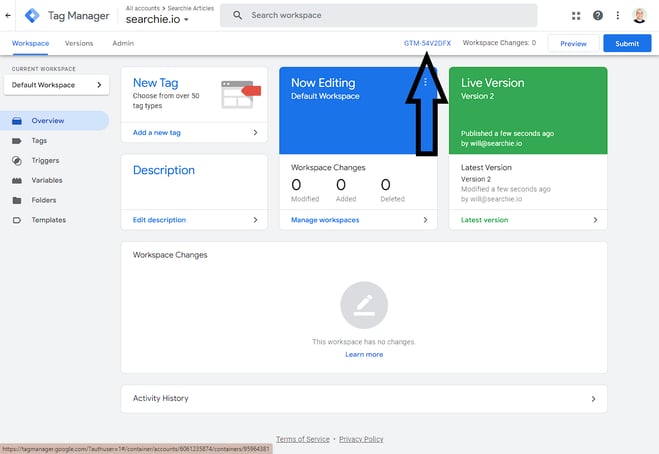Image resolution: width=659 pixels, height=454 pixels.
Task: Click the Modified count label
Action: click(x=305, y=199)
